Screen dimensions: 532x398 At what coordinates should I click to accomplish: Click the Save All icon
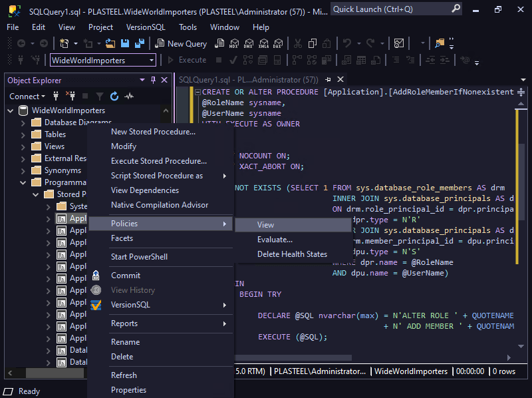(x=140, y=43)
